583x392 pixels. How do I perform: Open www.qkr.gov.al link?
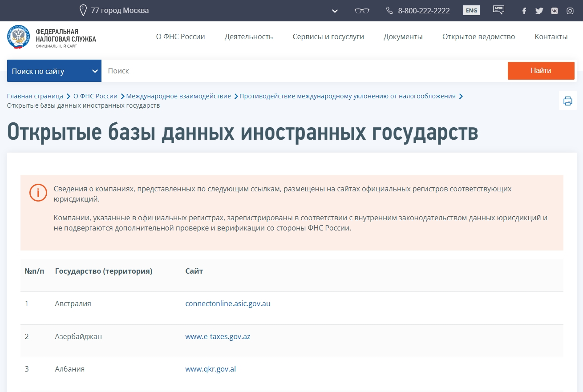coord(211,369)
